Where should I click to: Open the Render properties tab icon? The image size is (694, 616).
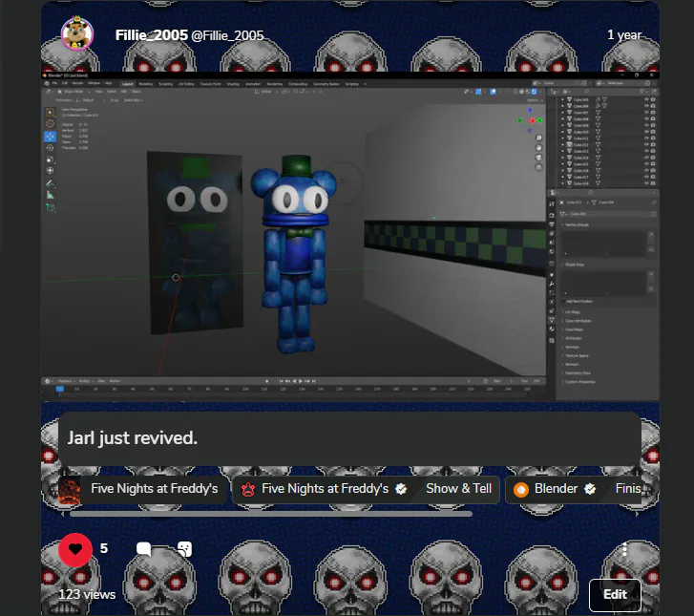pos(552,215)
